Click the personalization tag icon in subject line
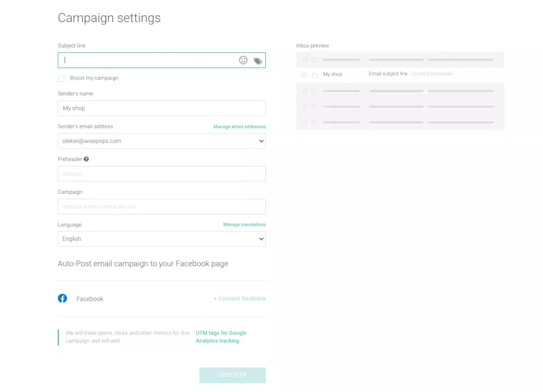This screenshot has height=392, width=543. 258,61
